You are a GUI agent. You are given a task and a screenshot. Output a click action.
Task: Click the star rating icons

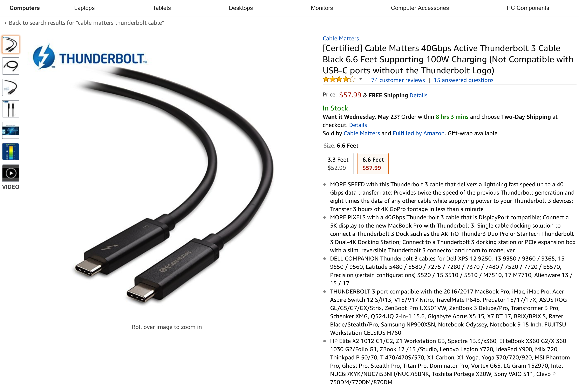[x=339, y=80]
